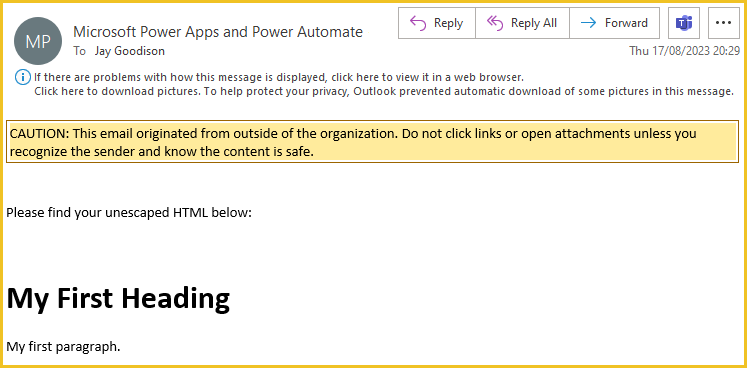This screenshot has width=747, height=368.
Task: Click the double-arrow Reply All icon
Action: click(x=494, y=23)
